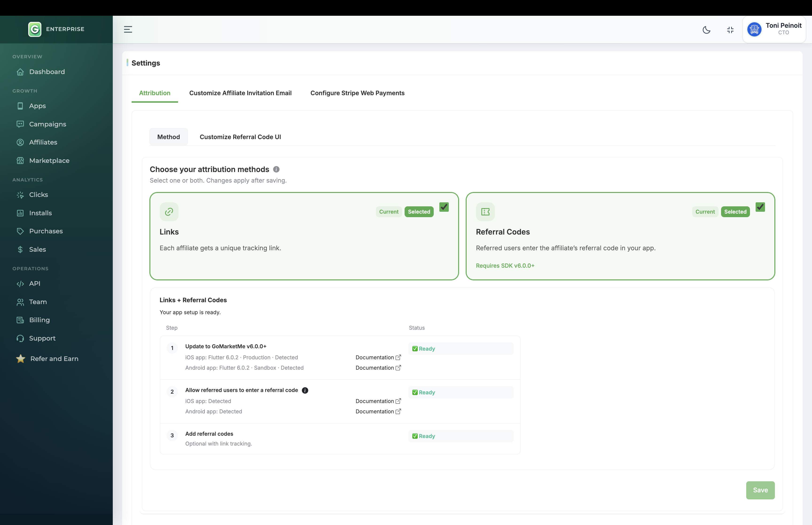Exit fullscreen using the collapse arrows icon

pyautogui.click(x=730, y=30)
